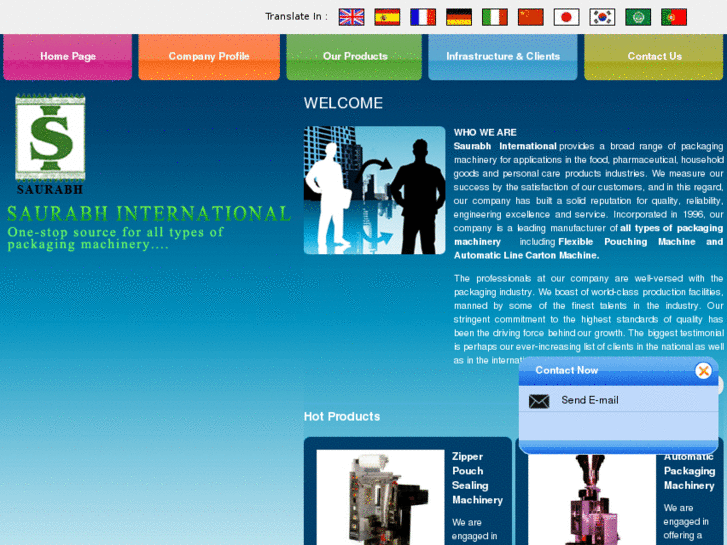Click the one-stop source tagline text

[116, 238]
